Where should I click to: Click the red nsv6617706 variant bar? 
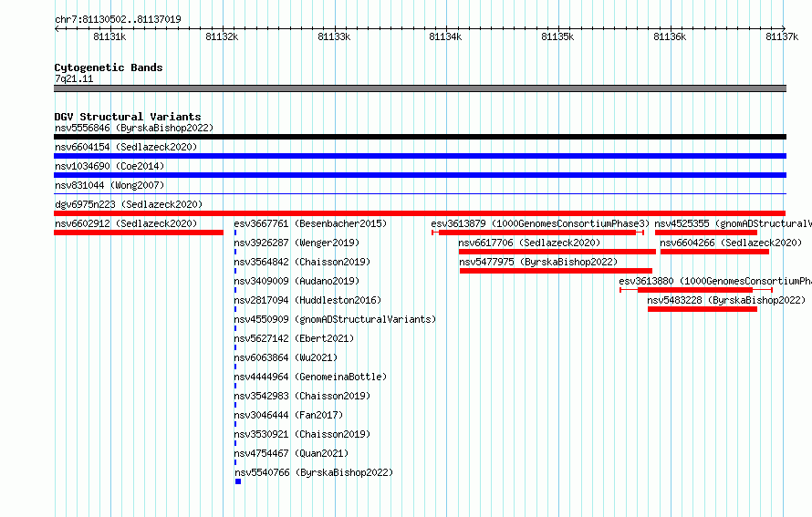[557, 252]
